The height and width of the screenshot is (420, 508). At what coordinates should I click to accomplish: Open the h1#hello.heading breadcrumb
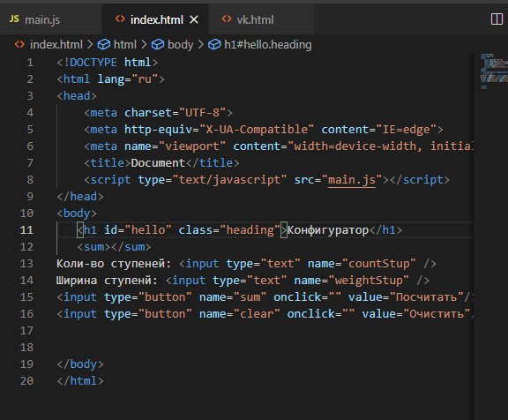tap(268, 44)
